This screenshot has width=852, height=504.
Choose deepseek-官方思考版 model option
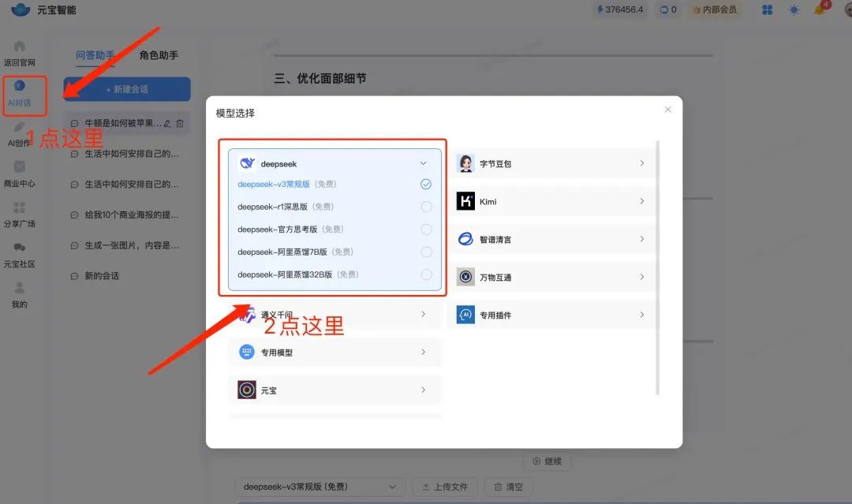[426, 230]
